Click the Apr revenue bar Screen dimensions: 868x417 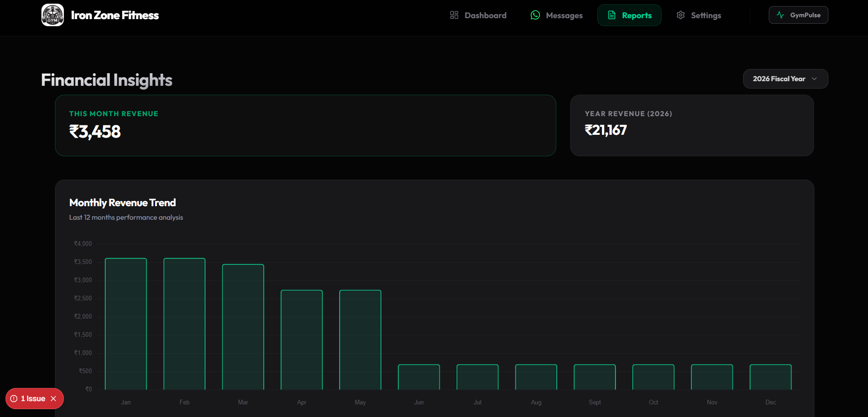tap(302, 340)
